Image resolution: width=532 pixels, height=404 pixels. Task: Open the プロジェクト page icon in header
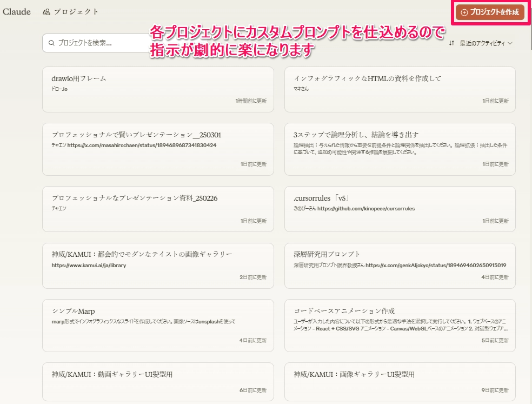(x=46, y=12)
